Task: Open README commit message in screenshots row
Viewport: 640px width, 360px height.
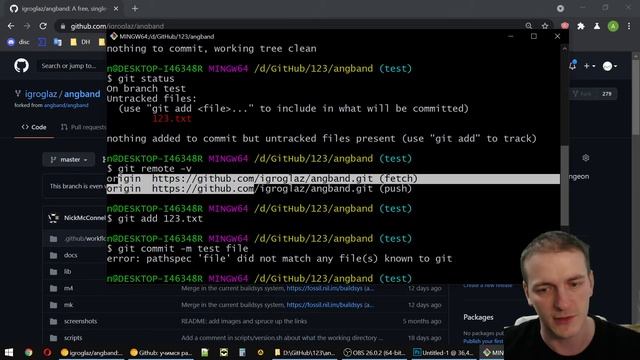Action: [x=244, y=321]
